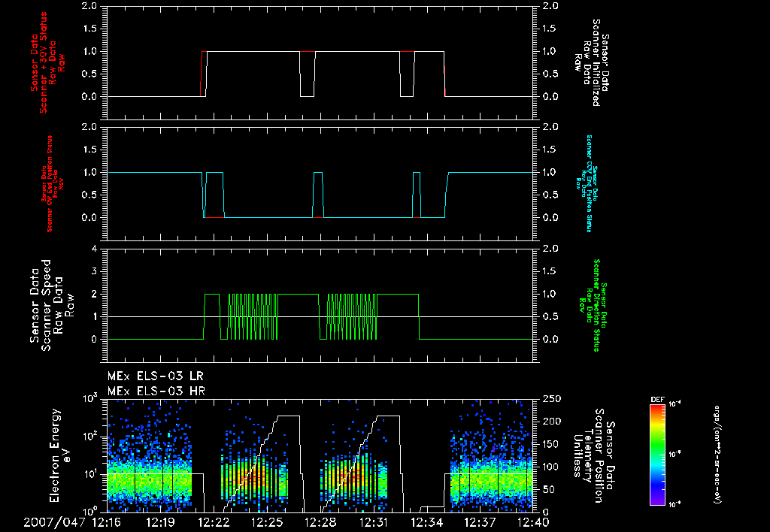Click the "12:31" time axis label
This screenshot has height=532, width=770.
tap(373, 523)
